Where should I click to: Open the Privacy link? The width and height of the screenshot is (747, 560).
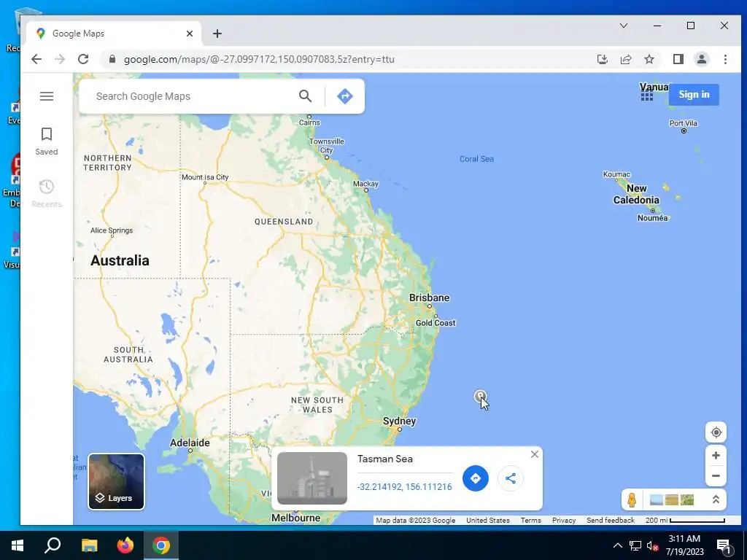[x=564, y=521]
